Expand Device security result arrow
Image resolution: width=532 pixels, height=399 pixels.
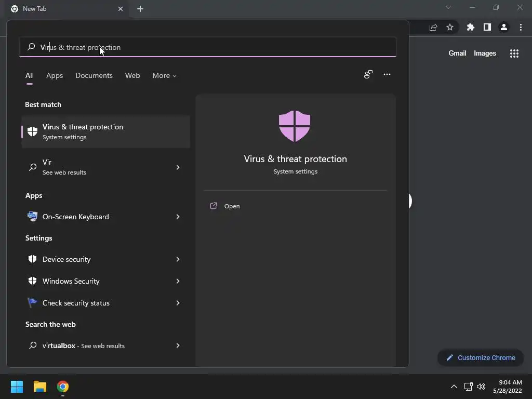pos(178,259)
